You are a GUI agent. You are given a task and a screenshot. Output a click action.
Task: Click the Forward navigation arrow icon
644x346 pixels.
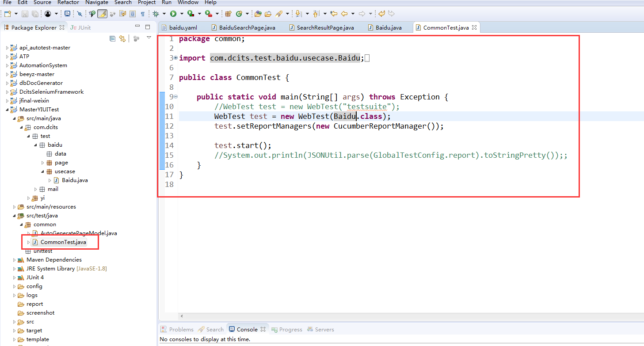point(362,14)
